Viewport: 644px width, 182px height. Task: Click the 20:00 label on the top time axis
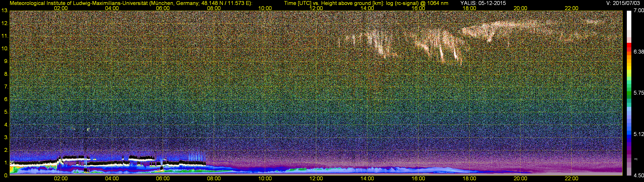[x=521, y=8]
